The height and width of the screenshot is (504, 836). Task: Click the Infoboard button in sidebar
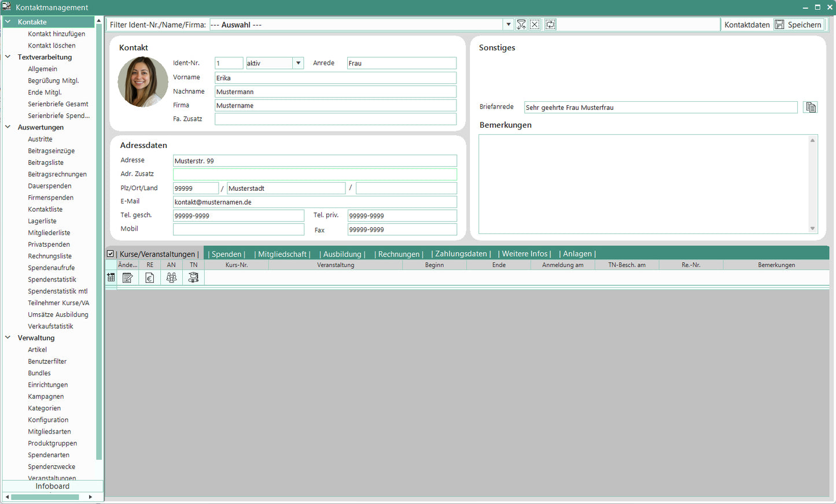[52, 486]
